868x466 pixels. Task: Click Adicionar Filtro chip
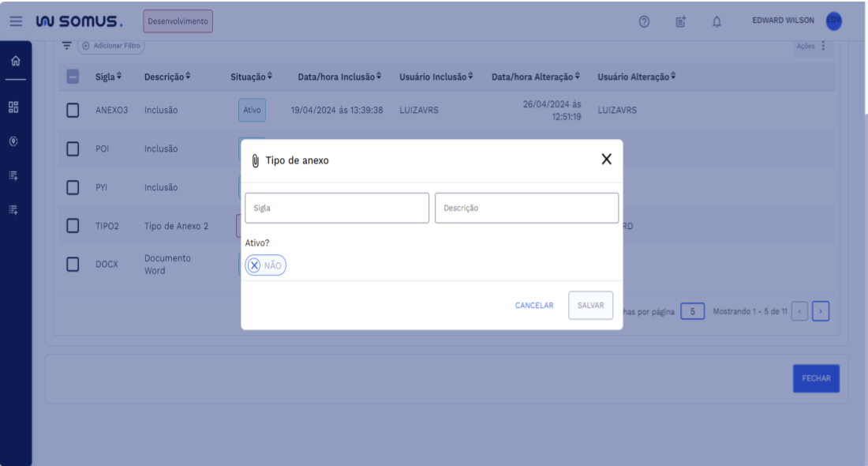(x=111, y=46)
